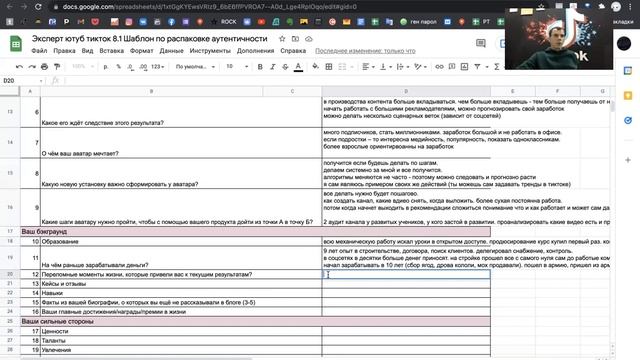
Task: Toggle bold formatting
Action: [260, 67]
